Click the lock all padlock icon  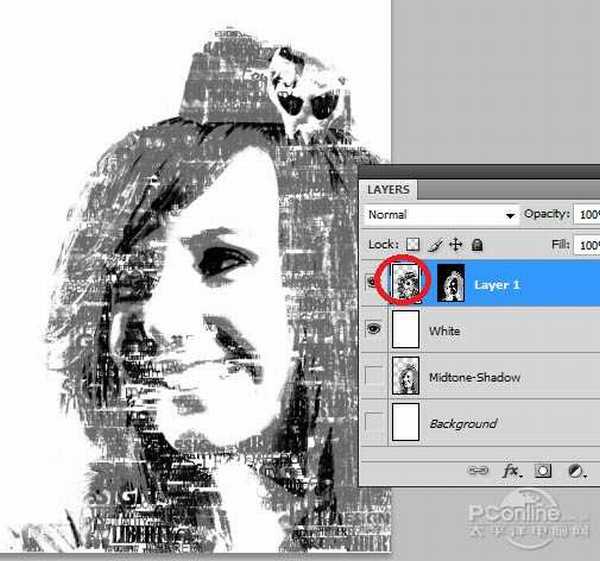477,244
